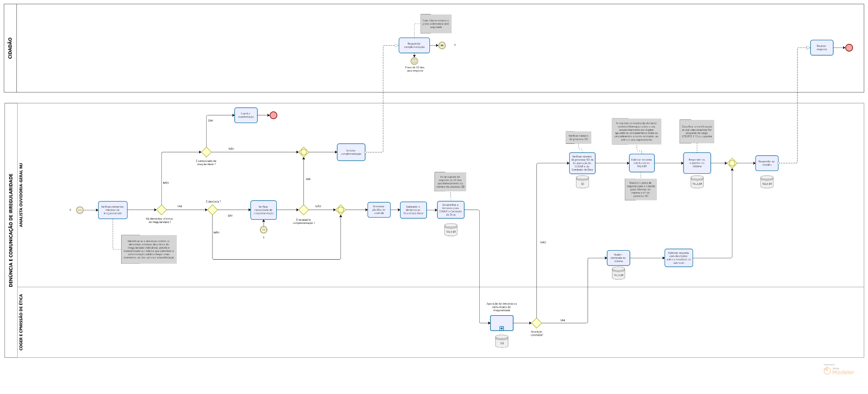Image resolution: width=868 pixels, height=394 pixels.
Task: Click the inclusive gateway before 'Solicitar complementação'
Action: point(304,152)
